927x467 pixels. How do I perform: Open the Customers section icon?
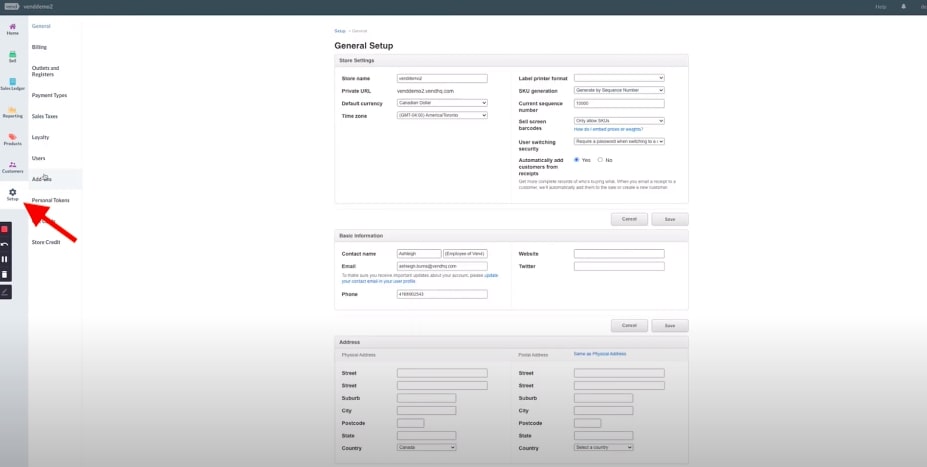12,166
